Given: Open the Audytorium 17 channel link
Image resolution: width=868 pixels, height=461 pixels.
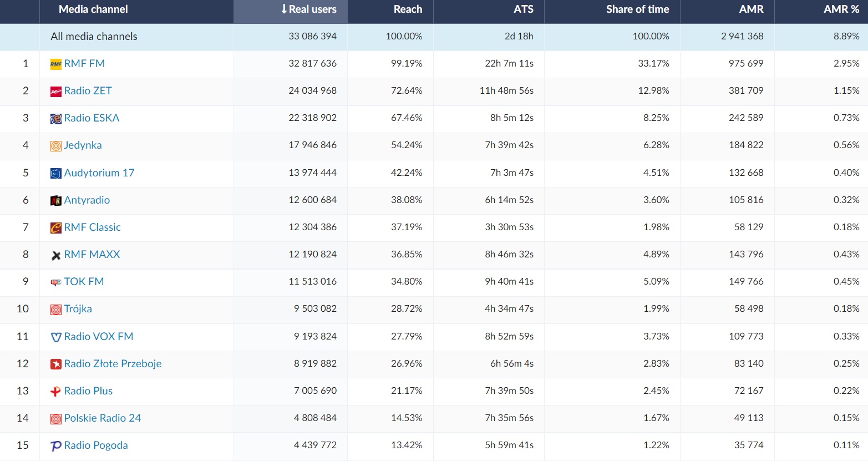Looking at the screenshot, I should click(x=99, y=173).
